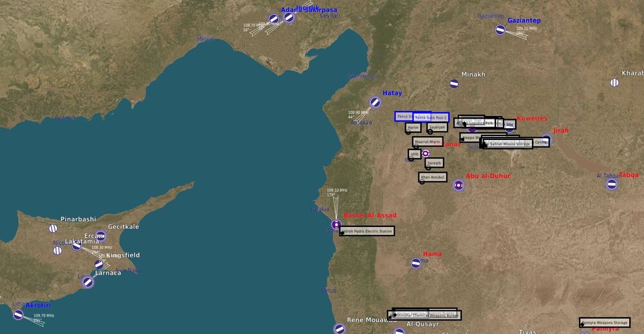Click the red Bassel Al-Assad name
644x334 pixels.
[x=370, y=215]
